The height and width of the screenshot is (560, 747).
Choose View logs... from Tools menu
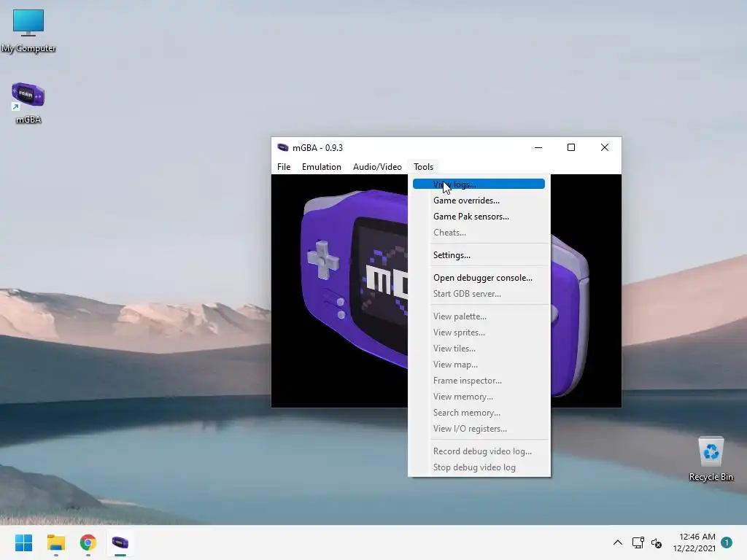point(479,184)
